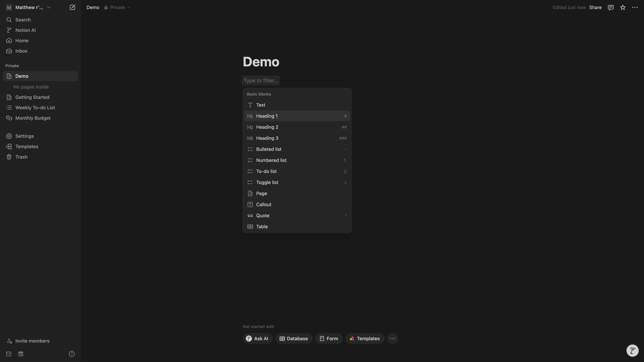Open the page options three-dot menu
644x362 pixels.
coord(635,8)
